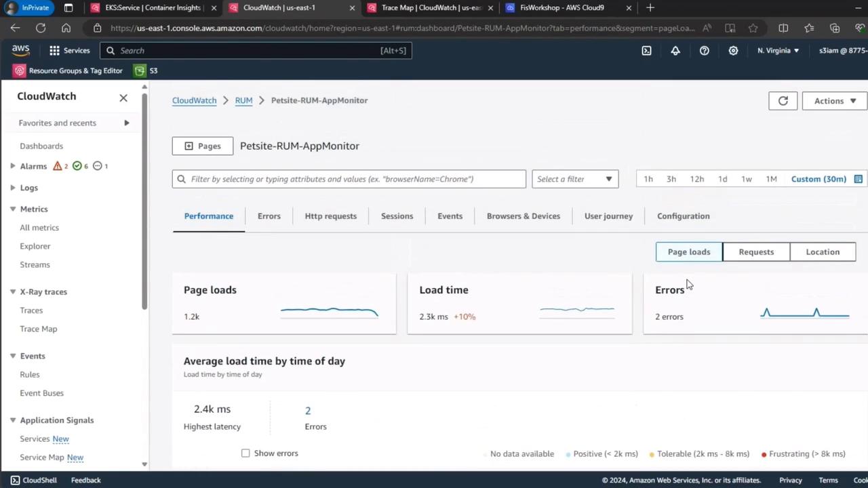868x488 pixels.
Task: Open the AWS settings gear icon
Action: 733,51
